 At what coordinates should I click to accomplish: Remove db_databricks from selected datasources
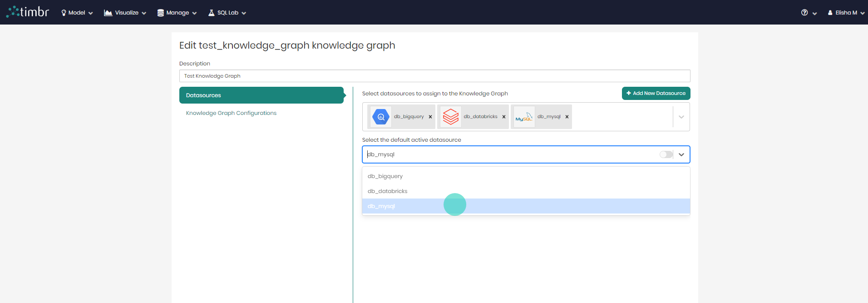(x=504, y=117)
